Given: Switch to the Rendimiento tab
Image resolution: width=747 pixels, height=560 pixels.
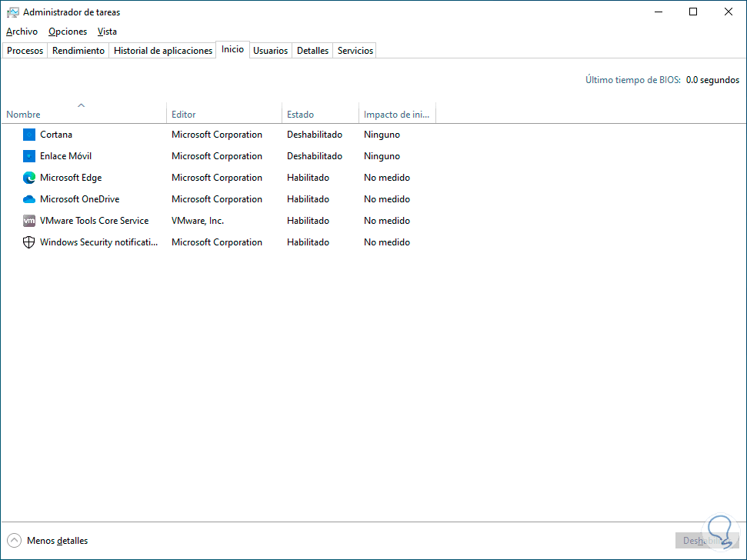Looking at the screenshot, I should click(x=78, y=51).
